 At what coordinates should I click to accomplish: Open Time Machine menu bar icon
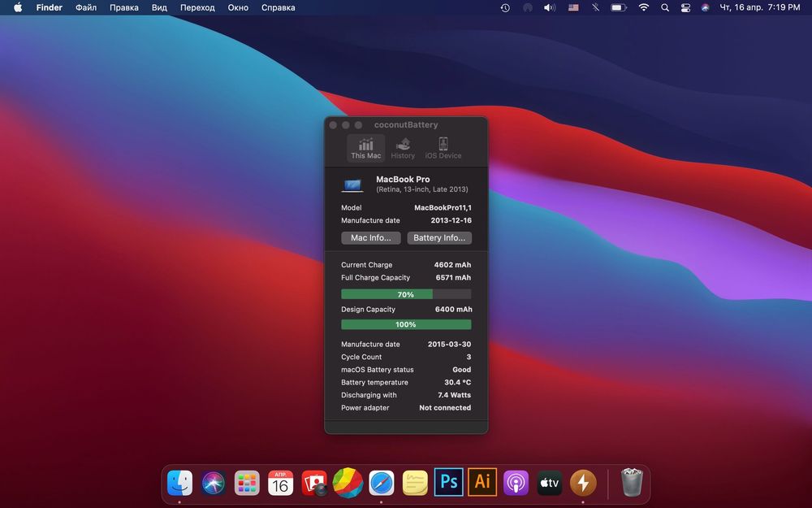point(505,7)
